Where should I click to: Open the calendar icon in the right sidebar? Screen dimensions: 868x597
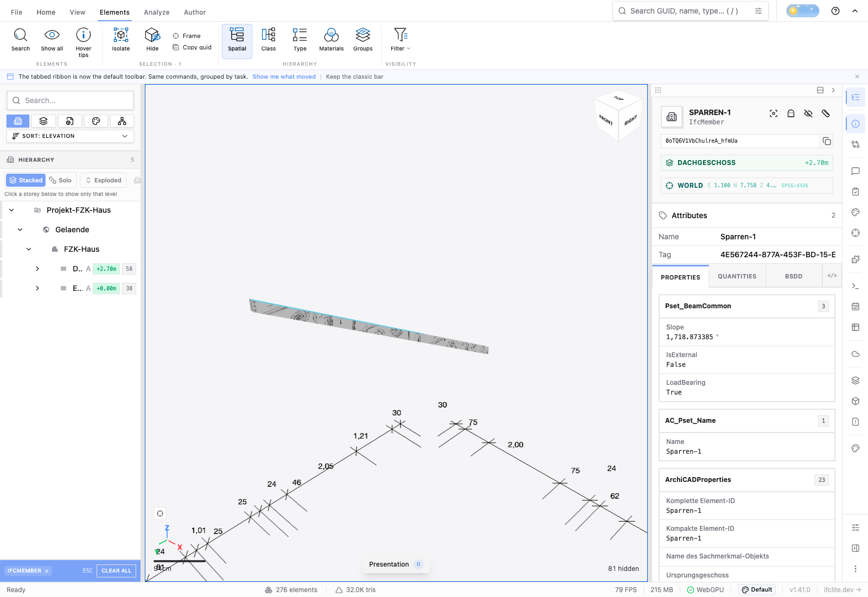pos(856,307)
